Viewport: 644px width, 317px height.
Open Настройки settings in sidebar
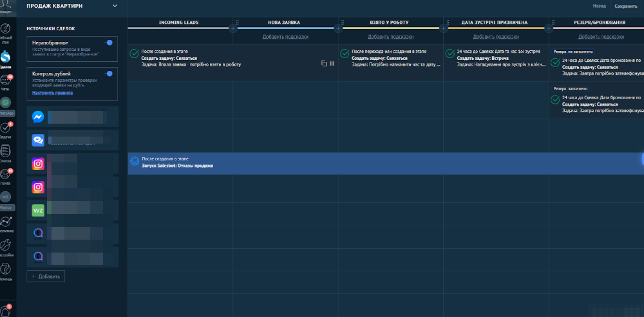pos(6,248)
